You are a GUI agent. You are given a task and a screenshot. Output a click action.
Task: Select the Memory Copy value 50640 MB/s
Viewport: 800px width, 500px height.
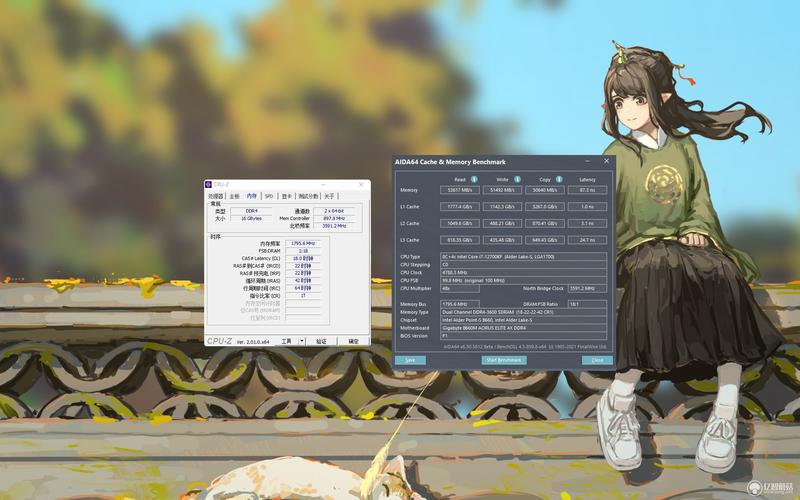(545, 190)
